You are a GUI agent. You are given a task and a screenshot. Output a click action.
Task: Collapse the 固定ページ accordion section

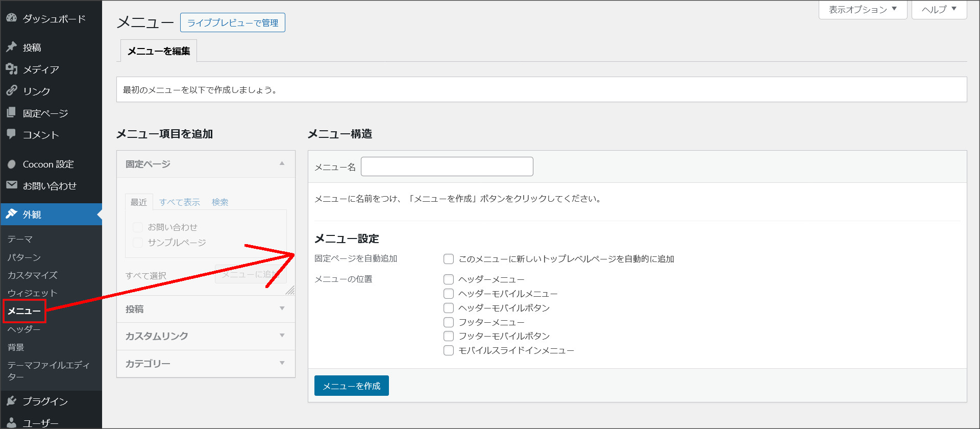tap(206, 164)
